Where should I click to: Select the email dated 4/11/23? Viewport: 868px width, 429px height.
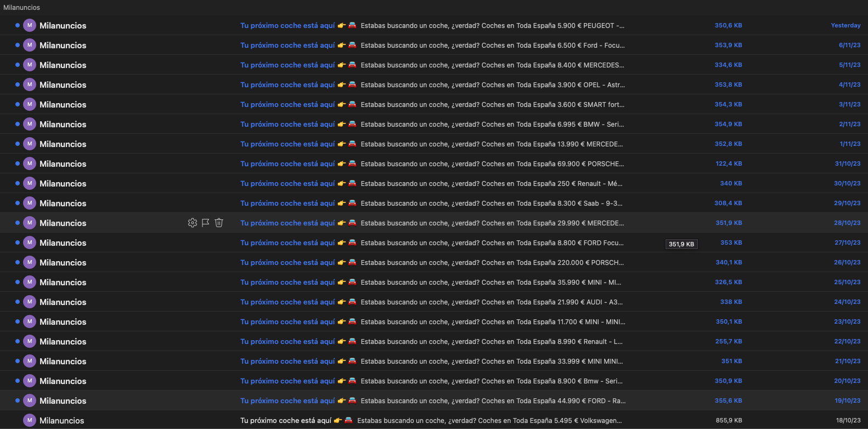434,84
